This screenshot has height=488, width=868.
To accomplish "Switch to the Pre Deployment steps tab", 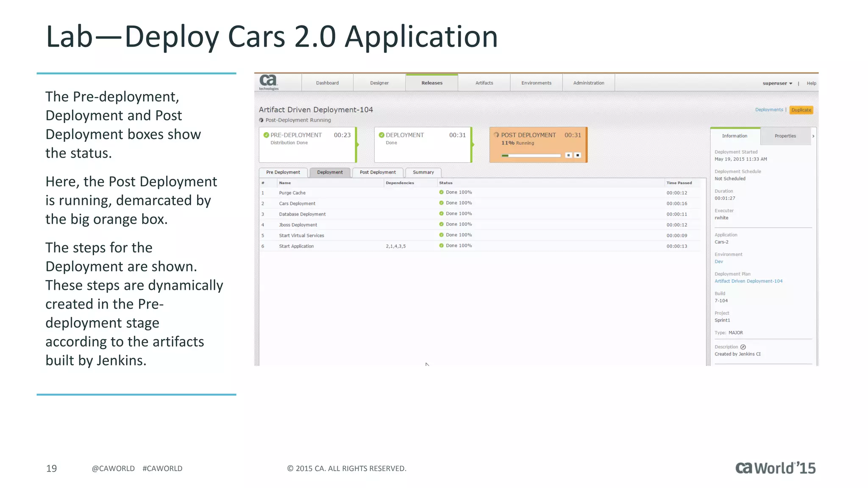I will [283, 172].
